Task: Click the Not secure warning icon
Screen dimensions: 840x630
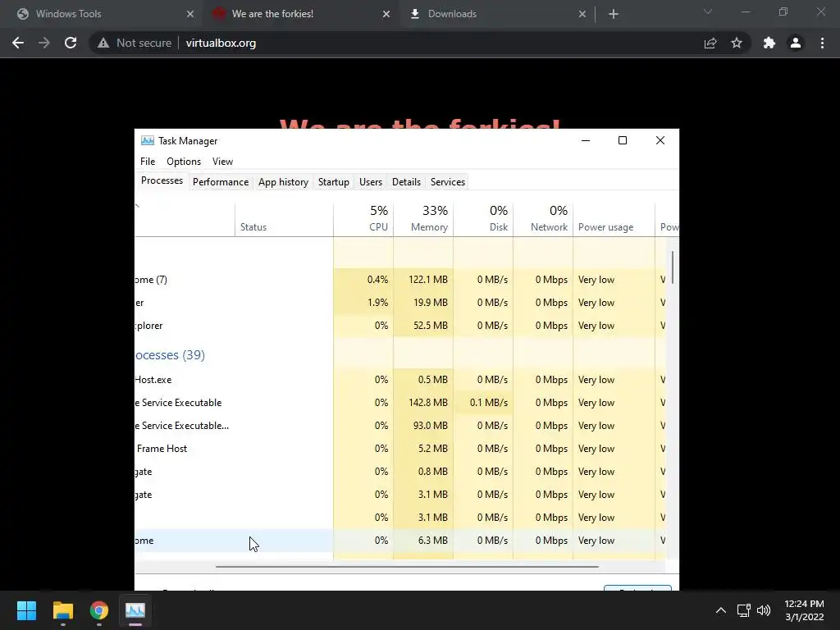Action: 103,43
